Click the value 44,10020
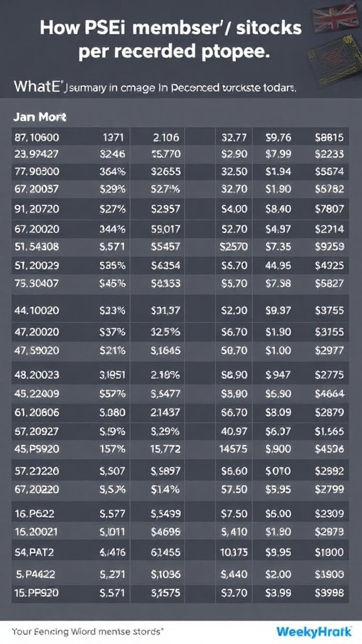The image size is (362, 644). click(37, 310)
